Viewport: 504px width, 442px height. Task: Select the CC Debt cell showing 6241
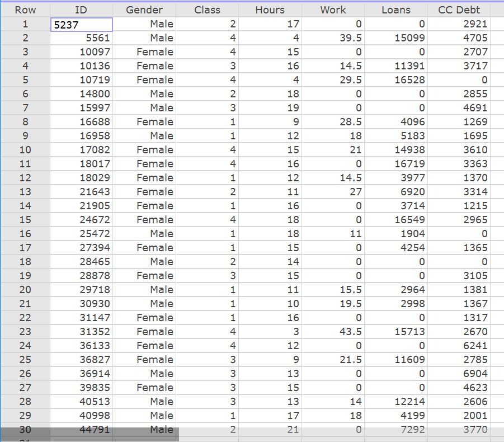click(x=459, y=346)
